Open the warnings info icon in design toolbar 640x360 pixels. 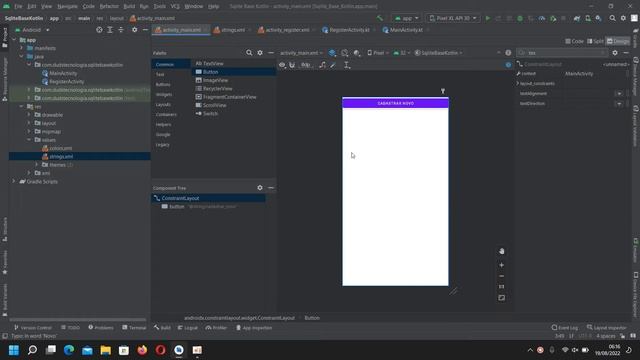(x=508, y=53)
